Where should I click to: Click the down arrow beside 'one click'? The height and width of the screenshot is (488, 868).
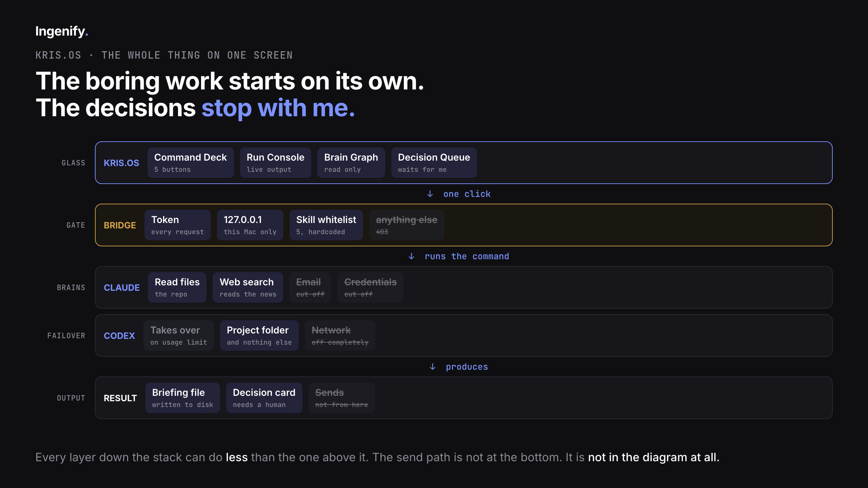(x=430, y=194)
